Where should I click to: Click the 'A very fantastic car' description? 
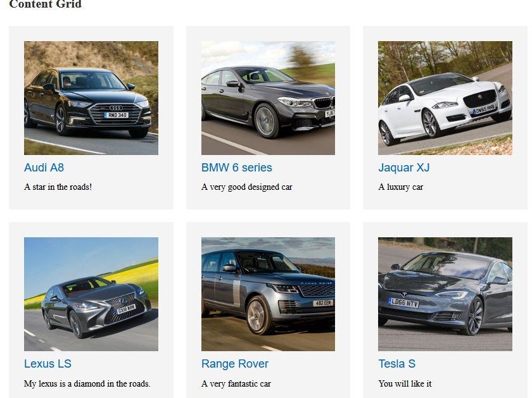point(236,383)
